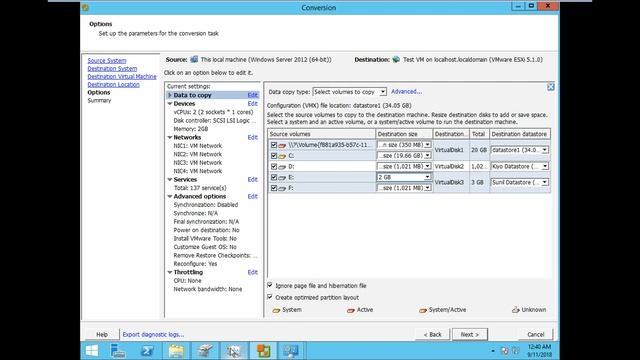Open the Advanced... data copy link
Viewport: 640px width, 360px height.
pyautogui.click(x=407, y=91)
